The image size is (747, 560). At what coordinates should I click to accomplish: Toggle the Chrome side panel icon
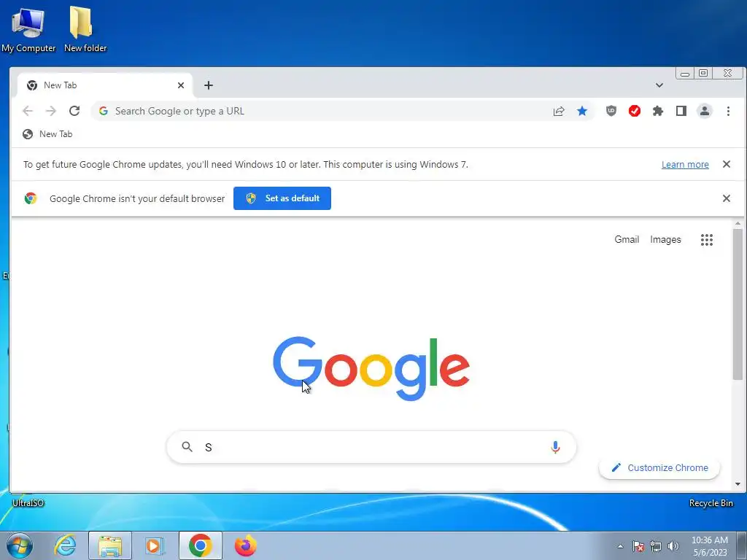click(x=681, y=111)
